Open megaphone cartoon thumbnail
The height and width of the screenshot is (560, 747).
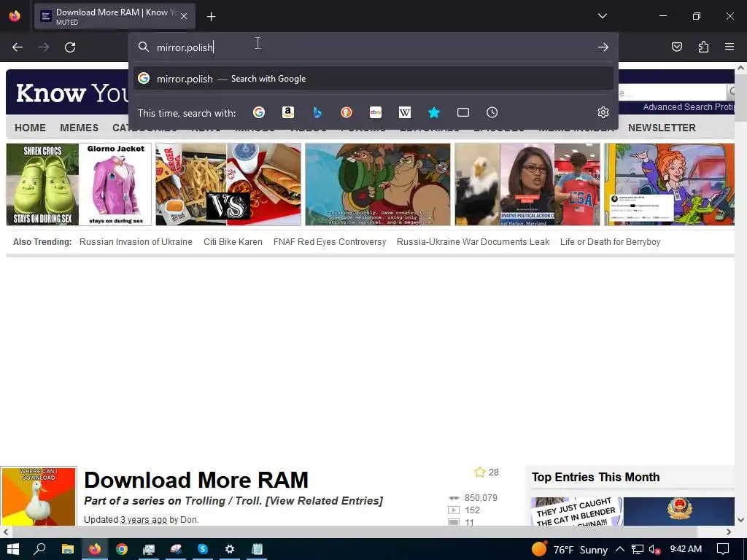click(x=378, y=184)
